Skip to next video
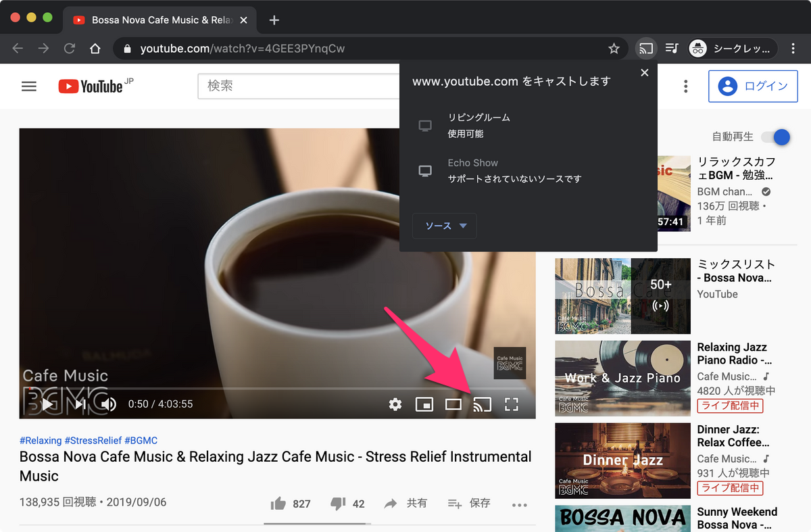 pos(80,404)
